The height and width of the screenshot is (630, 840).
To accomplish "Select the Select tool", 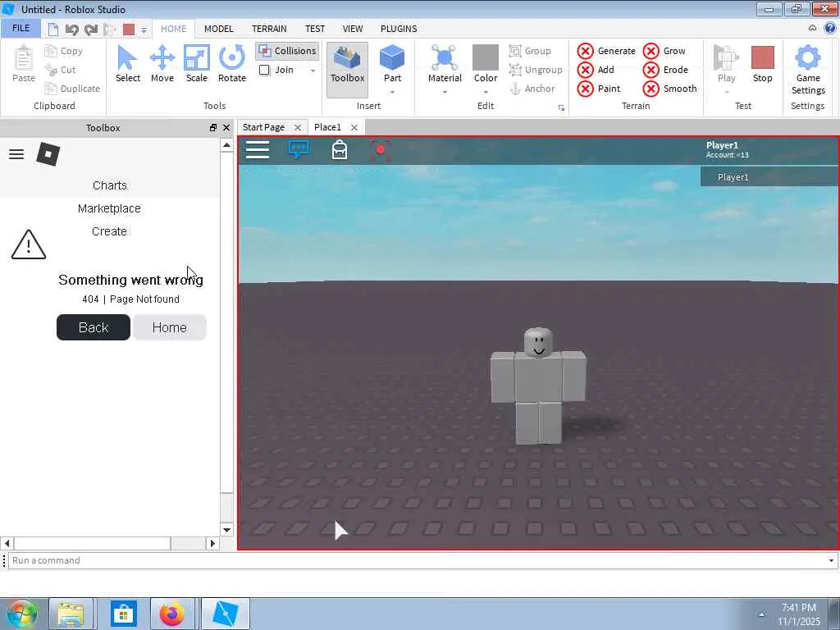I will click(x=127, y=64).
